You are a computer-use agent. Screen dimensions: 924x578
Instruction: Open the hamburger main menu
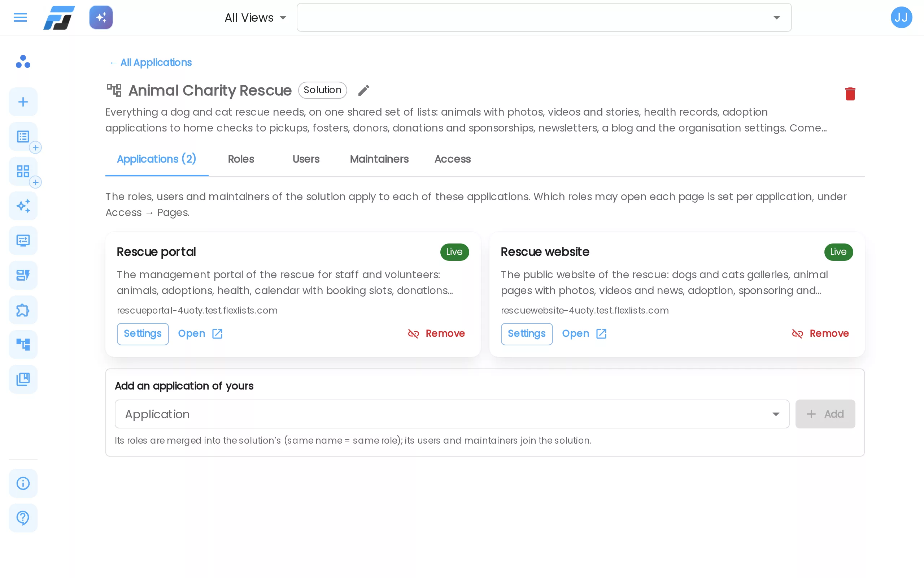point(20,18)
